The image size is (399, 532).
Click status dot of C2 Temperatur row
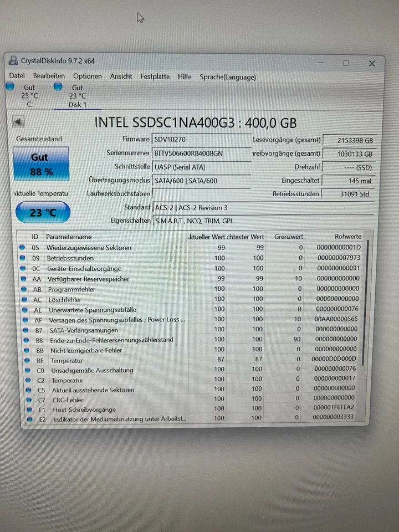tap(28, 380)
